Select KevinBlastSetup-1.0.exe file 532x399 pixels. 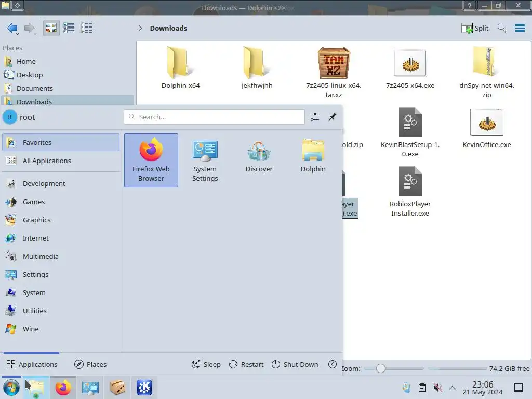(410, 132)
